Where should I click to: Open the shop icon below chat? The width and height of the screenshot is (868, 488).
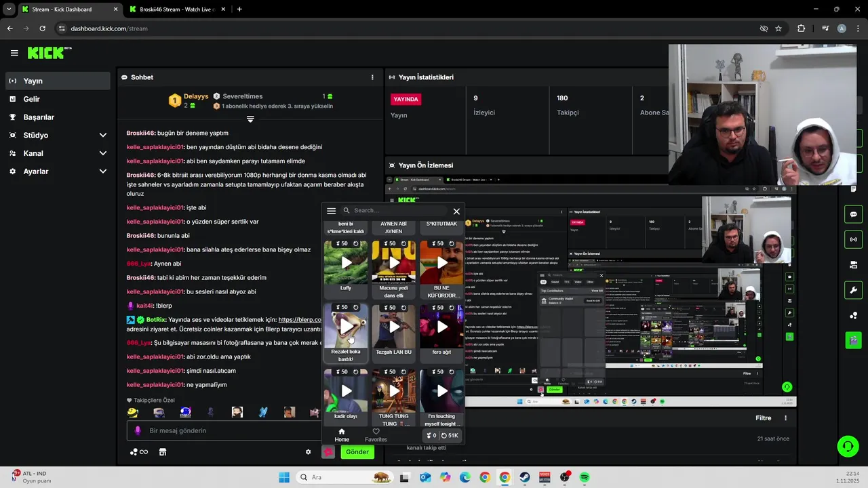tap(163, 452)
